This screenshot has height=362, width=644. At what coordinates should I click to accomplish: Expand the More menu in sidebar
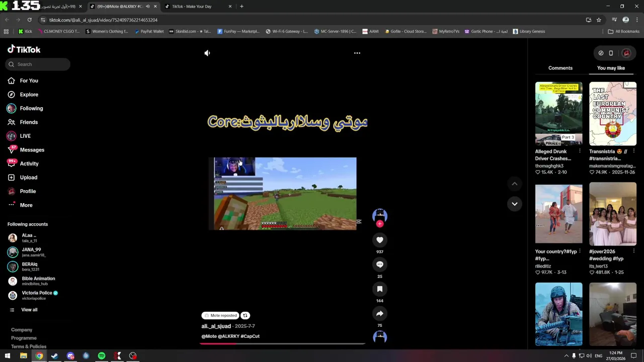click(20, 205)
